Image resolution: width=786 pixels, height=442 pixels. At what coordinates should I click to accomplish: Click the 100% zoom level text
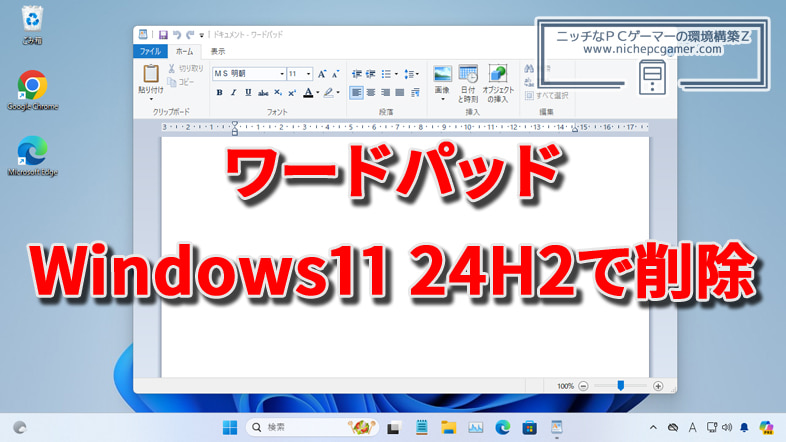pos(565,386)
